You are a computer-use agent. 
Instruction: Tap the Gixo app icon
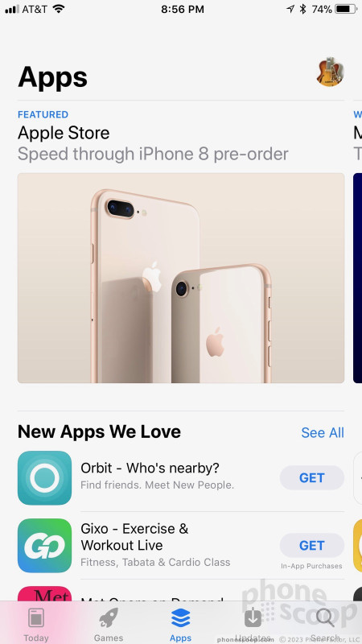(44, 546)
